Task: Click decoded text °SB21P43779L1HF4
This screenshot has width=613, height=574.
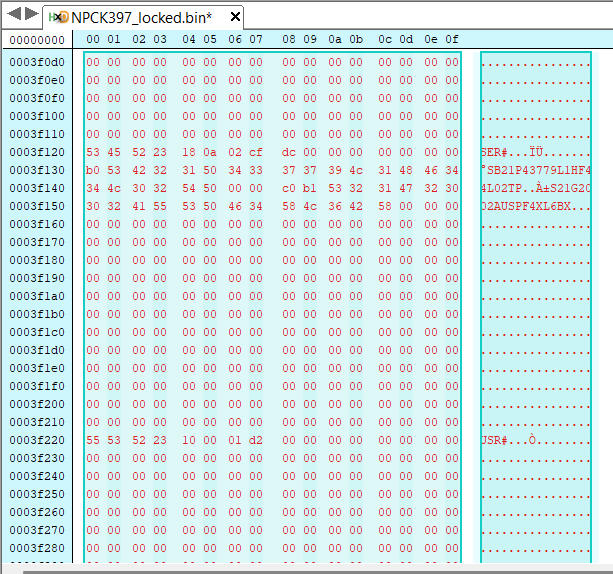Action: click(536, 170)
